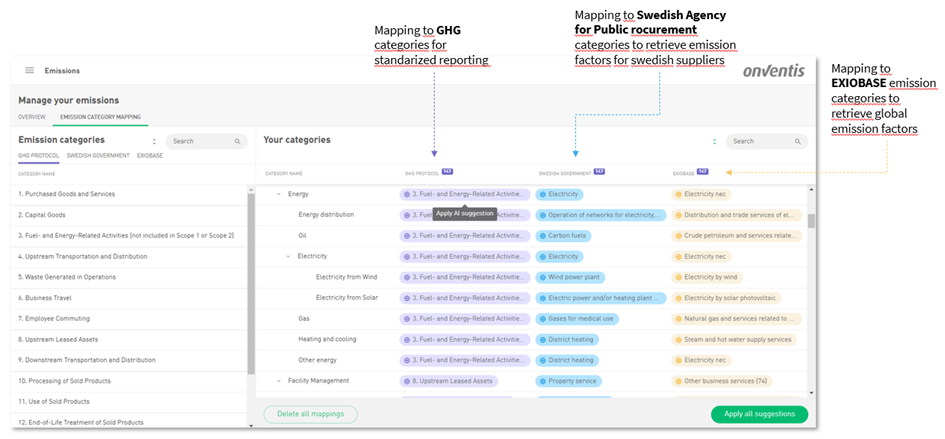Collapse the Facility Management category row
The width and height of the screenshot is (945, 439).
279,381
